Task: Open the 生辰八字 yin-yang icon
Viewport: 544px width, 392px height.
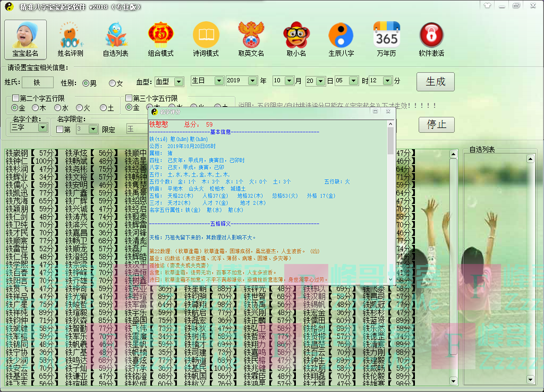Action: 341,39
